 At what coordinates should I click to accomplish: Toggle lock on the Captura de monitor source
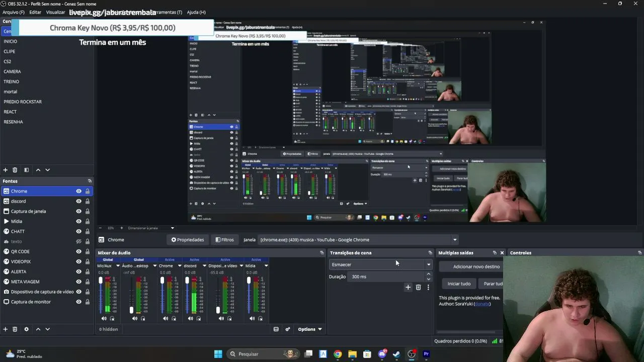pos(88,302)
